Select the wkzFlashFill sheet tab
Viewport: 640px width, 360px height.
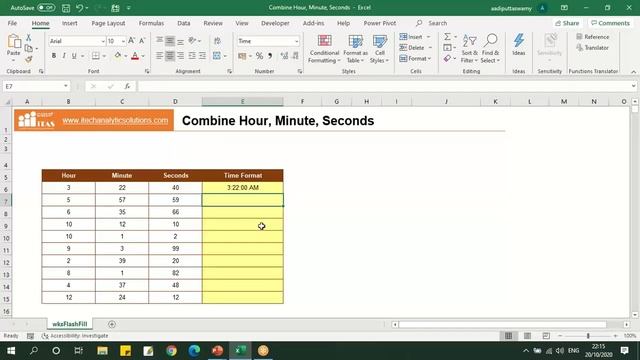pyautogui.click(x=70, y=324)
